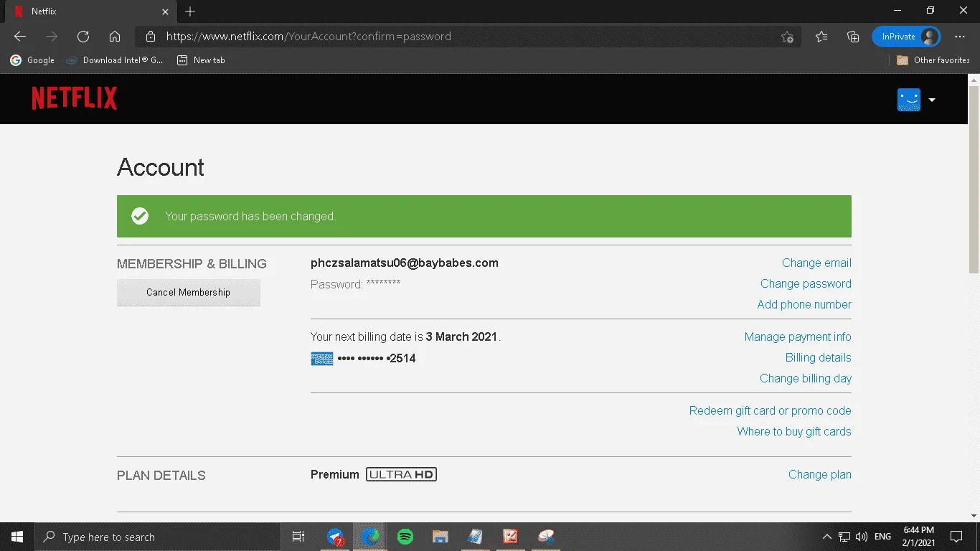980x551 pixels.
Task: Expand the profile dropdown arrow
Action: 932,100
